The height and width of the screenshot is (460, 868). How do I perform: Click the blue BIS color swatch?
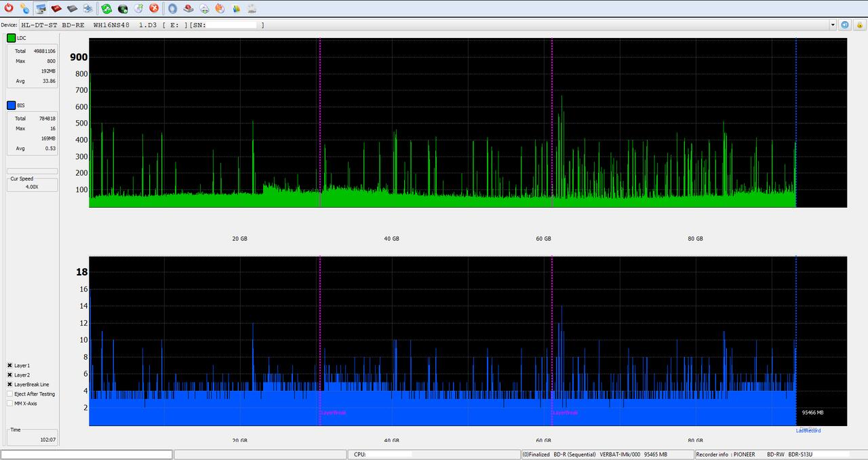[12, 105]
